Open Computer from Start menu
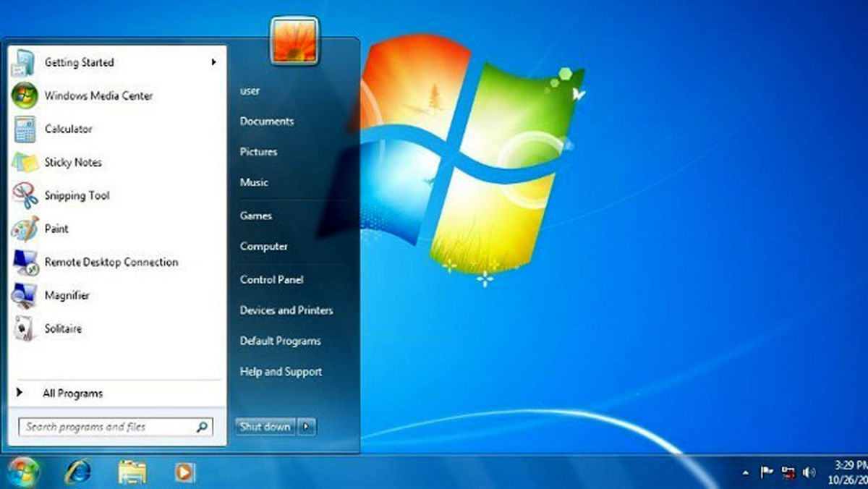This screenshot has width=868, height=489. (x=264, y=246)
